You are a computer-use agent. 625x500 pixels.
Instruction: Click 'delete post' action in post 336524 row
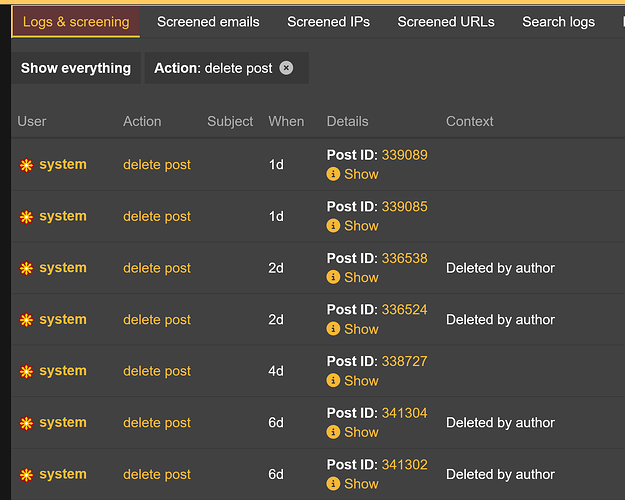pos(157,320)
